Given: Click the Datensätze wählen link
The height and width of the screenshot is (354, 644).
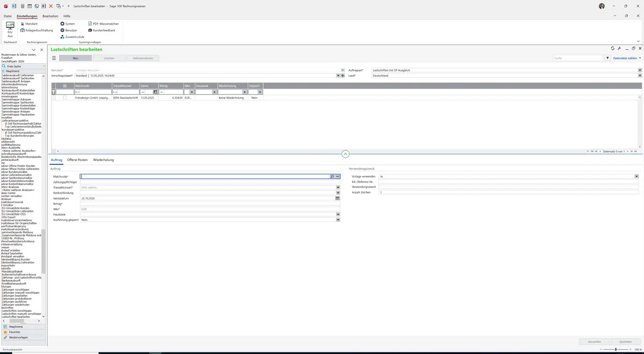Looking at the screenshot, I should 625,58.
